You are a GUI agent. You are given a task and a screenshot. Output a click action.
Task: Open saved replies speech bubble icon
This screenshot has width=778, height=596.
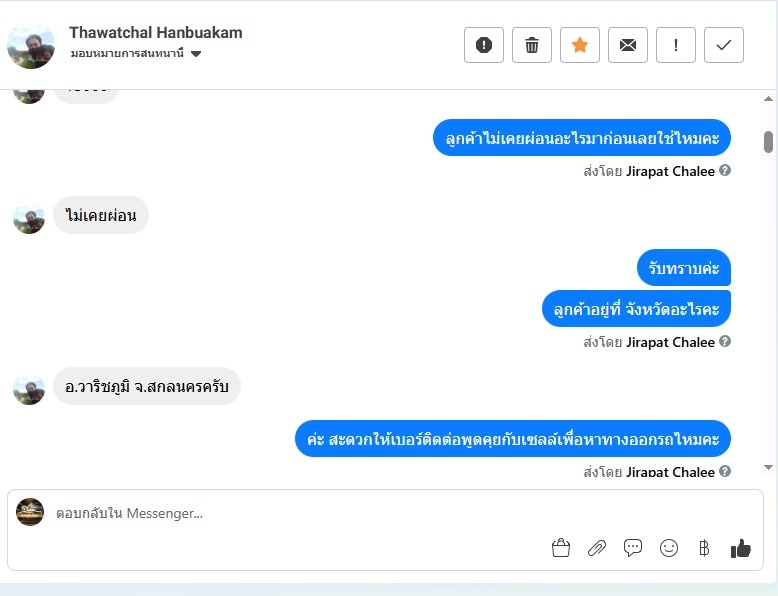pos(633,548)
